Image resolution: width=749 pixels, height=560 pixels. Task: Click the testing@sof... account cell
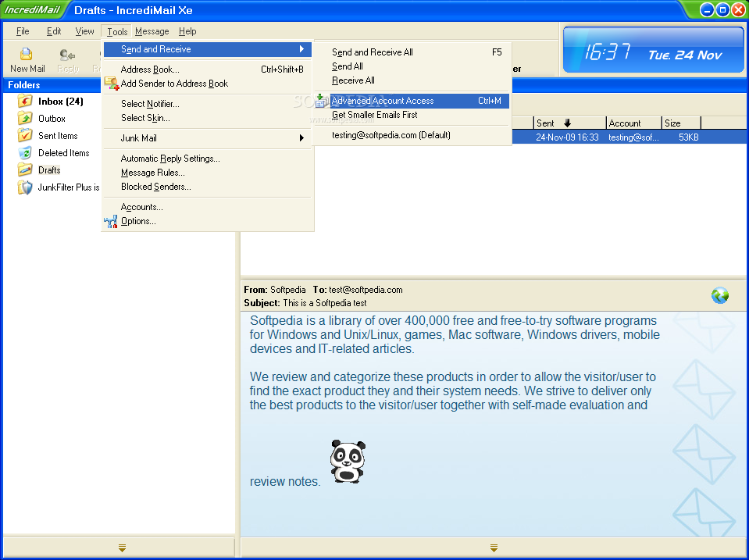click(633, 137)
